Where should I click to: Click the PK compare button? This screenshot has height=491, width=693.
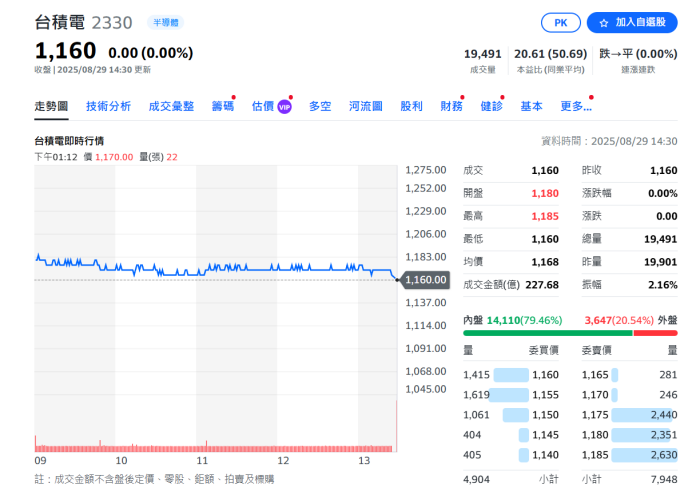click(560, 23)
